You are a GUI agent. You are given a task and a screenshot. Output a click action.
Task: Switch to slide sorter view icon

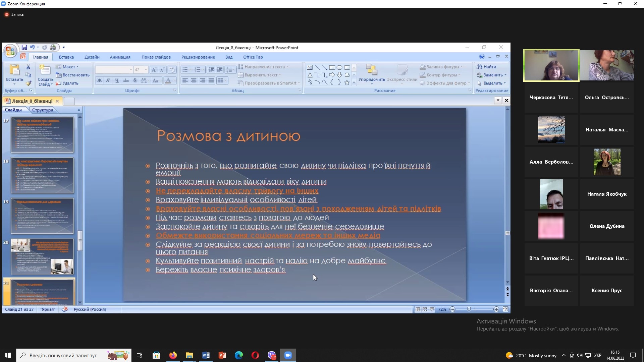coord(425,309)
